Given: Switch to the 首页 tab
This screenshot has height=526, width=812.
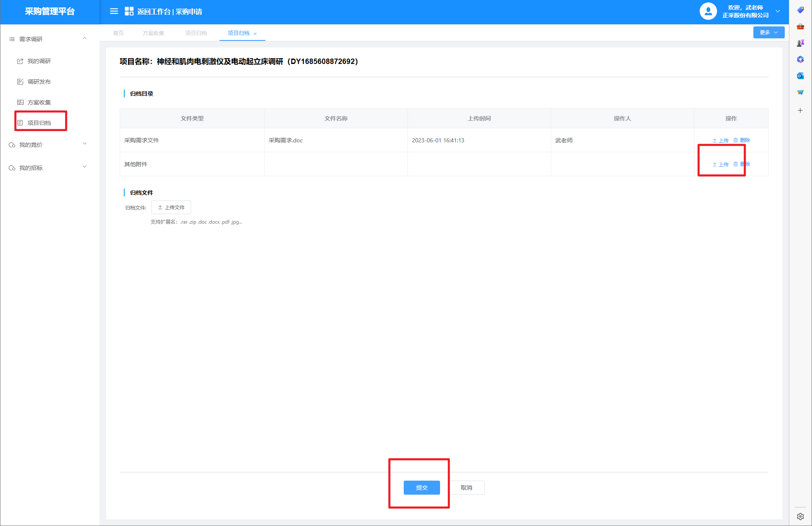Looking at the screenshot, I should (x=118, y=33).
